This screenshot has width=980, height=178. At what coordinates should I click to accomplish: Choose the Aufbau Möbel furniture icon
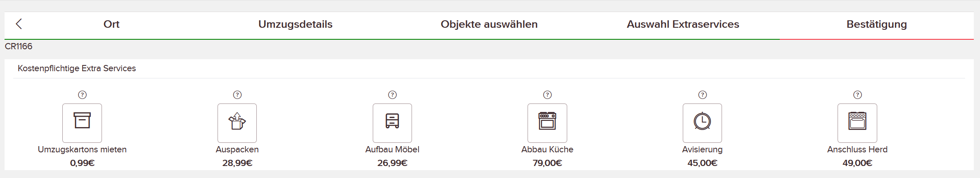[392, 123]
